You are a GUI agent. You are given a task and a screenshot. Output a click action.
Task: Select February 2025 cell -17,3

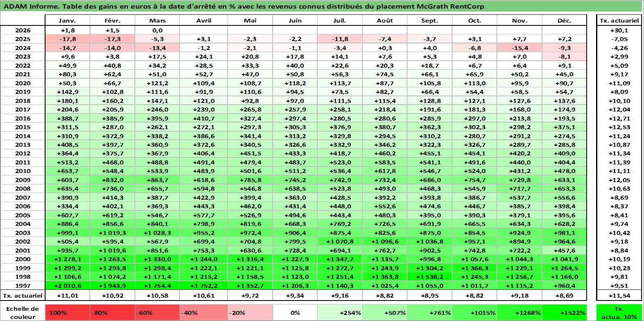[x=112, y=39]
